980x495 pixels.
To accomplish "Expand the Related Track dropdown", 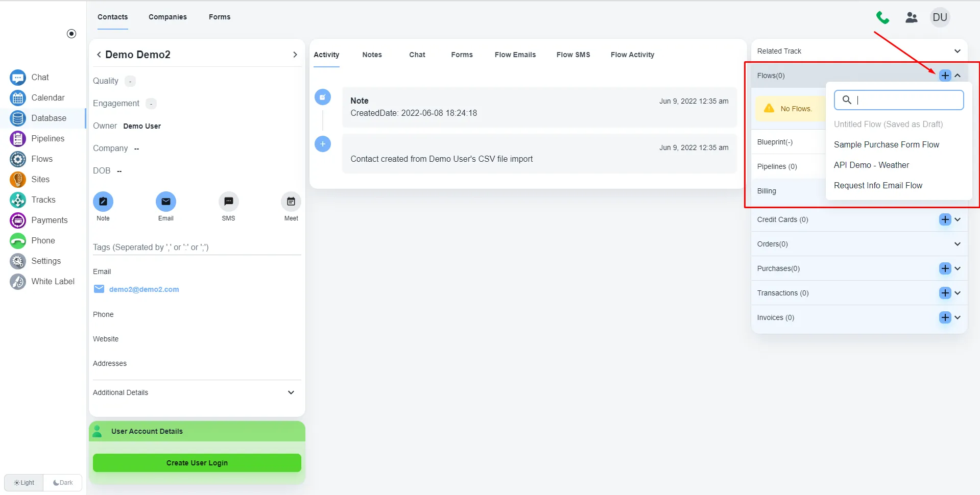I will pyautogui.click(x=958, y=51).
